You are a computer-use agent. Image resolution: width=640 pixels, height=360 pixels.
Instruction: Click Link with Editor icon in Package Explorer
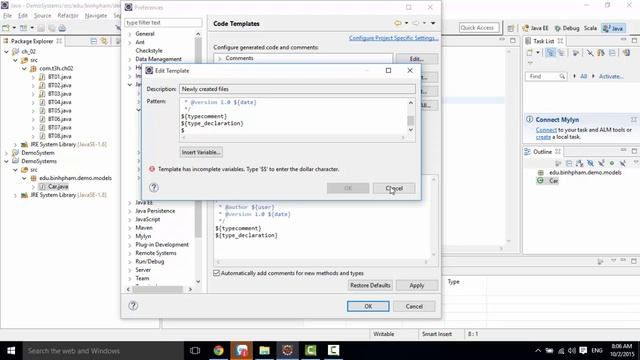point(104,41)
